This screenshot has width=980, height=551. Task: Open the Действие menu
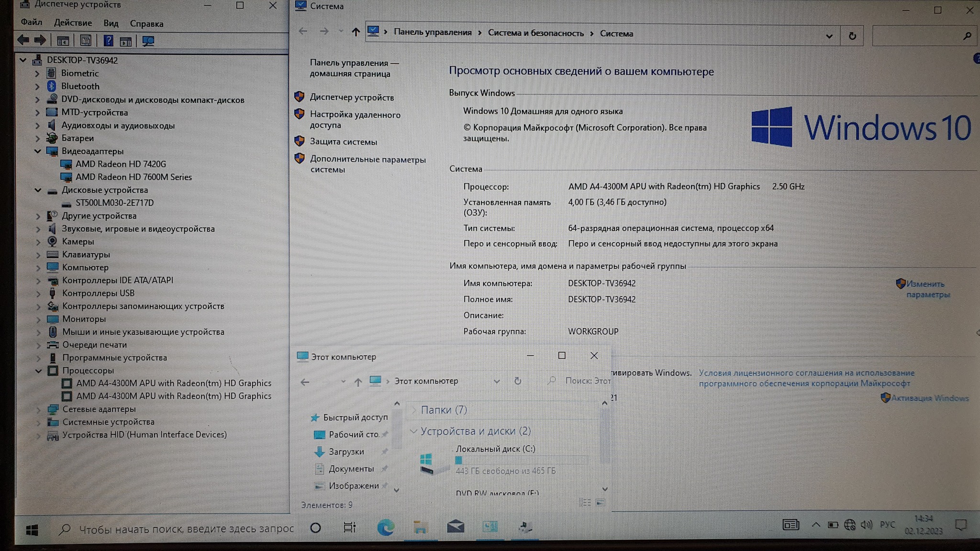[x=73, y=23]
